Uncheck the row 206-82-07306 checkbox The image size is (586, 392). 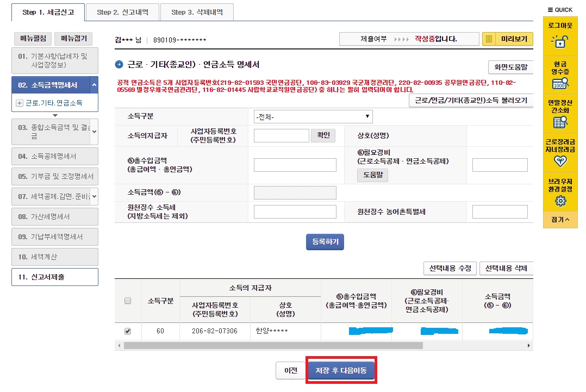pyautogui.click(x=128, y=331)
